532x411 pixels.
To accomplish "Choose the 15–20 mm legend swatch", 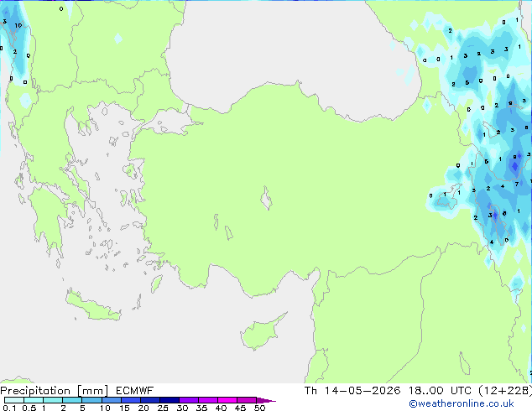I will (x=131, y=400).
